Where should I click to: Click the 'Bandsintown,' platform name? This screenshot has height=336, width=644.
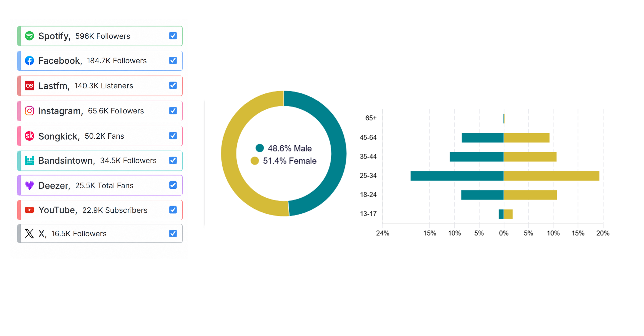(67, 161)
